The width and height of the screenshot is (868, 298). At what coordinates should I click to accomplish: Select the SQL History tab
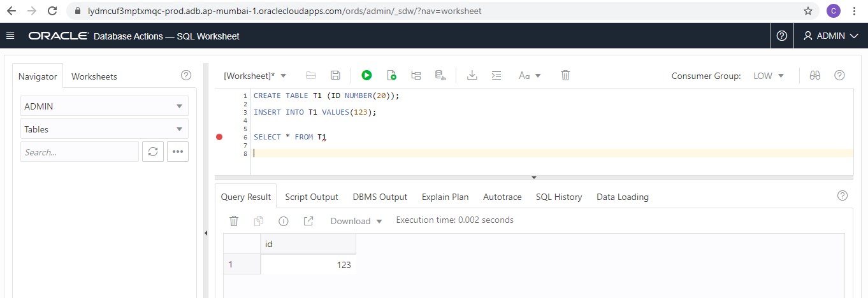[x=559, y=197]
